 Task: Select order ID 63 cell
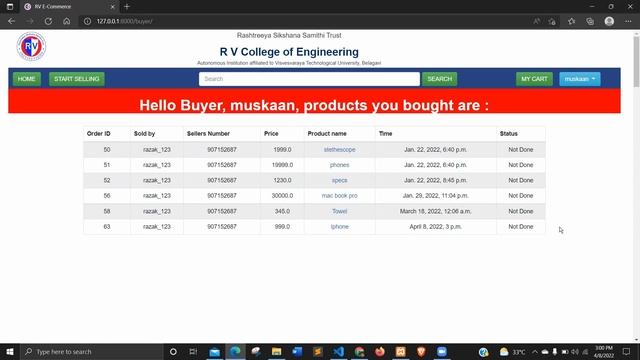pos(107,227)
